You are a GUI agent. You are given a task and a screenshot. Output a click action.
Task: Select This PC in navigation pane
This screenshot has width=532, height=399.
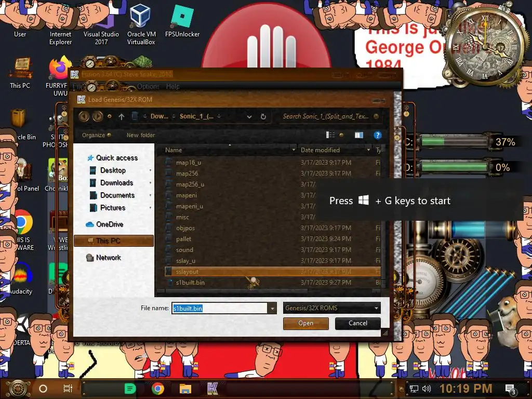114,241
